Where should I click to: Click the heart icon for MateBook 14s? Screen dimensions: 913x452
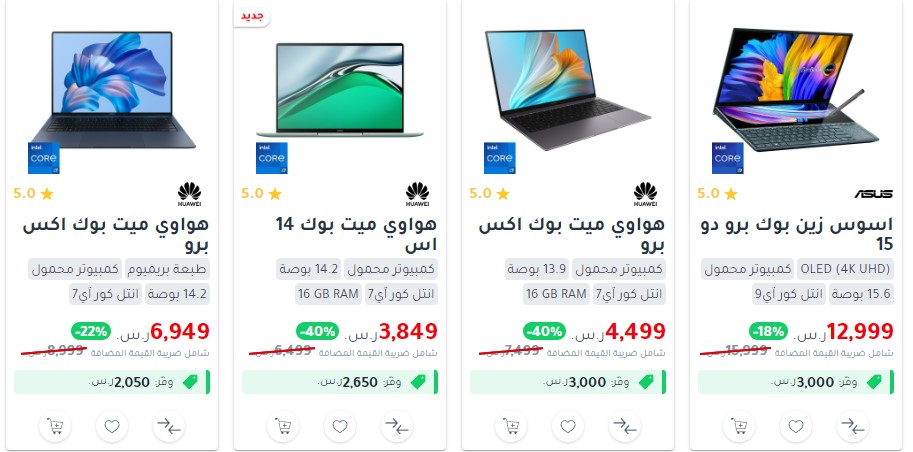340,426
